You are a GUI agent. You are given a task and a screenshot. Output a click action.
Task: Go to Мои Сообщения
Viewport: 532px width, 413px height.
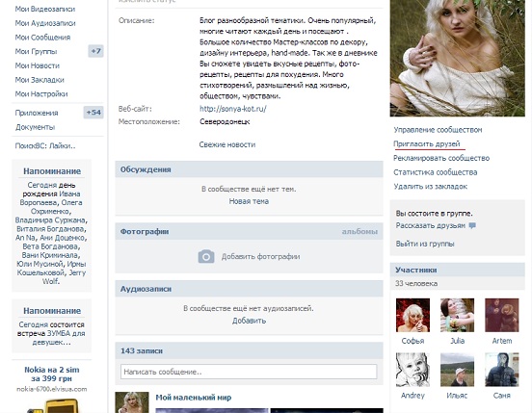(42, 38)
